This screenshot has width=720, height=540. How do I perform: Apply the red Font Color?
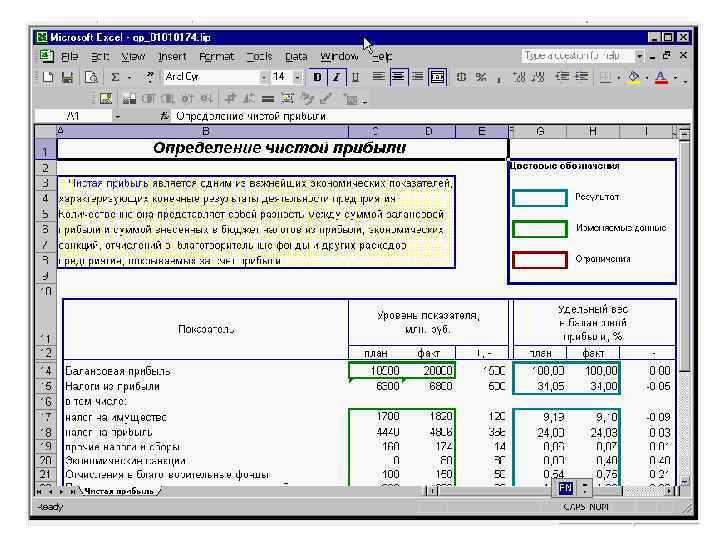[x=661, y=78]
